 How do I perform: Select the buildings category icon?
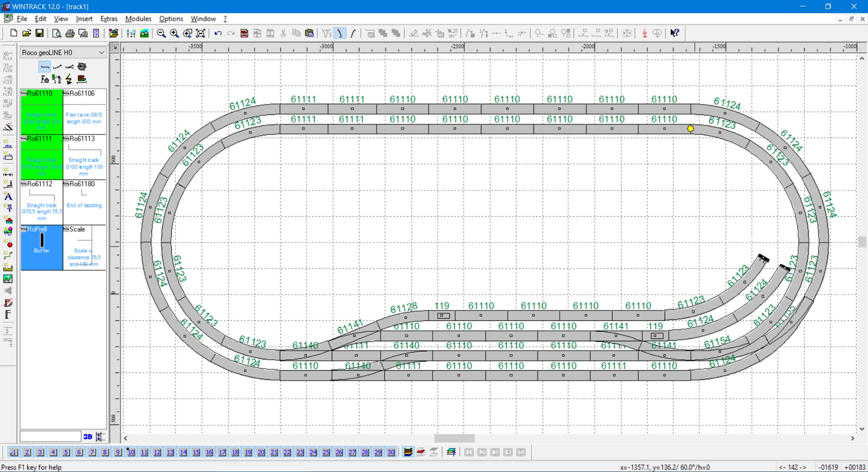[45, 79]
